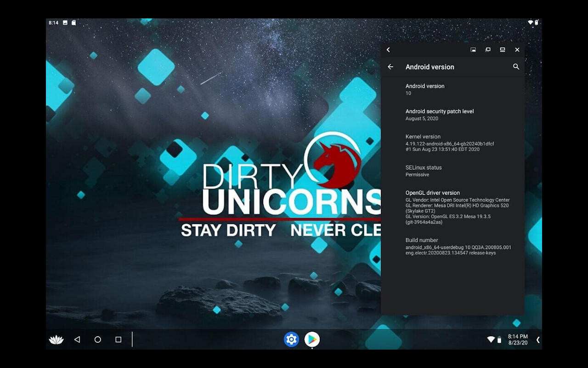
Task: Navigate up from the Android version page
Action: click(390, 67)
